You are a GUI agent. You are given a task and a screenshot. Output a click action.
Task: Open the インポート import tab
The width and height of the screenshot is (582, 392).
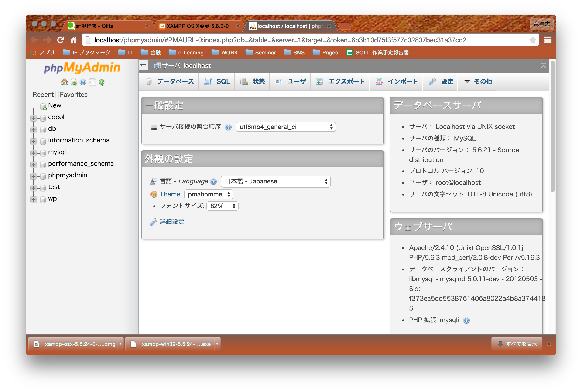point(397,81)
